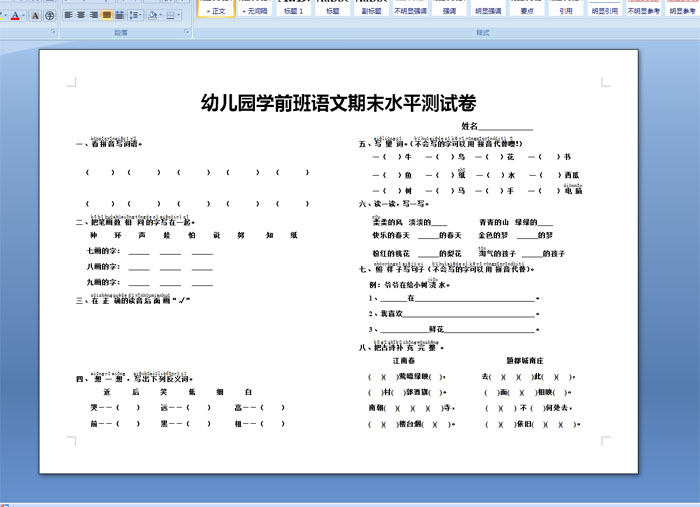
Task: Toggle justify alignment (highlighted button)
Action: coord(106,15)
